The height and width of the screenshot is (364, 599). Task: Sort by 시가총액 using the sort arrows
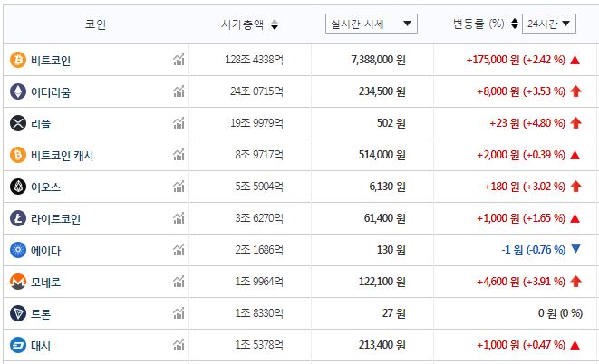(x=275, y=24)
